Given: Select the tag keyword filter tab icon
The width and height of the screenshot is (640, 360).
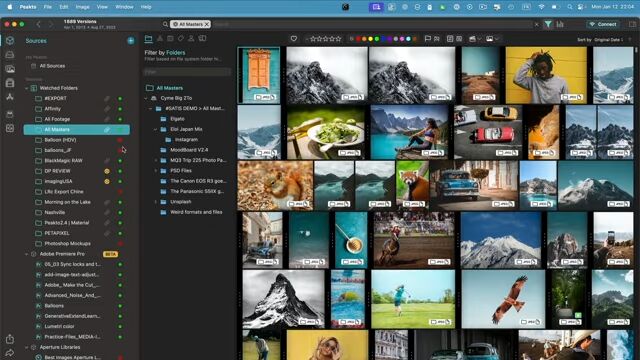Looking at the screenshot, I should 180,38.
